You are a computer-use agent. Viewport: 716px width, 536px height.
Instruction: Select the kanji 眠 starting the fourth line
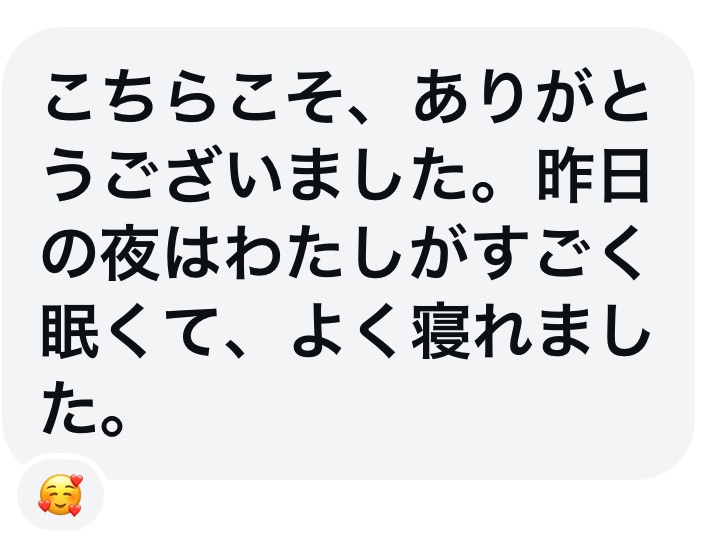pyautogui.click(x=70, y=330)
